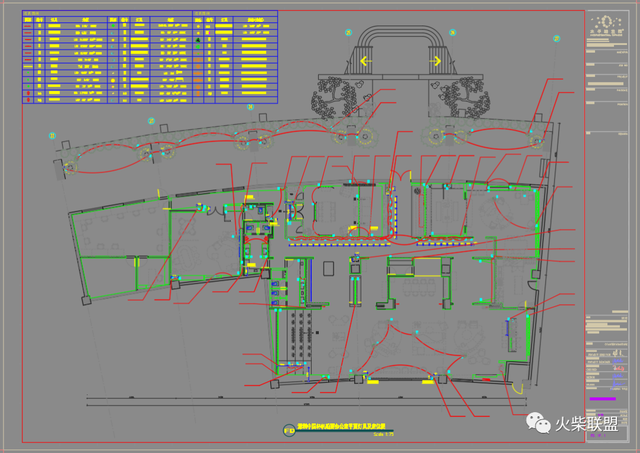640x453 pixels.
Task: Select the blue legend table at top left
Action: 150,60
